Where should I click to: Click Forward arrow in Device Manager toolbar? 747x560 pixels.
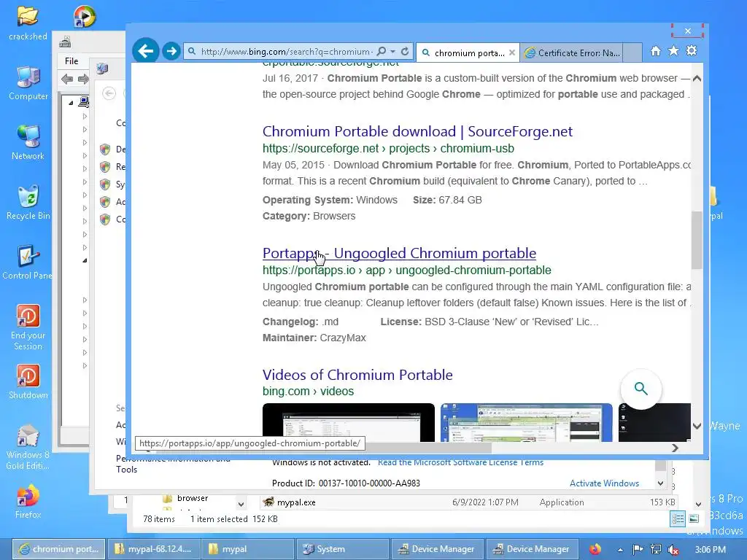pyautogui.click(x=83, y=79)
